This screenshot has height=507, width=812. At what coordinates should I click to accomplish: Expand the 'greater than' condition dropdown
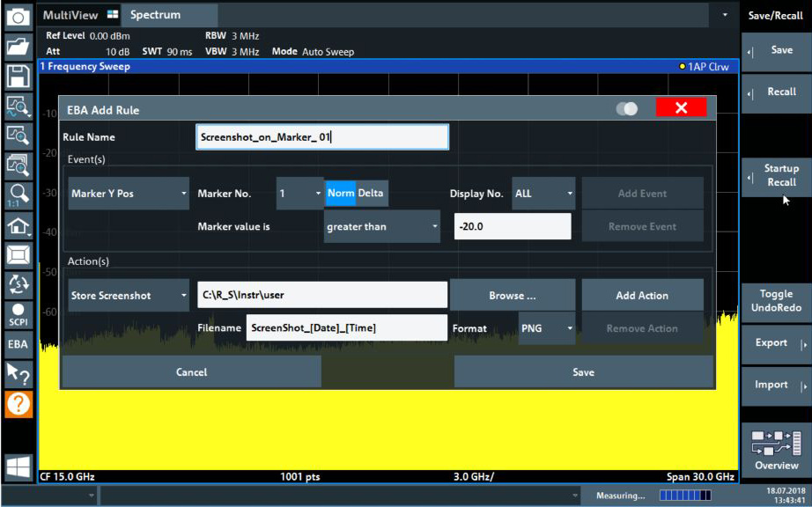[x=381, y=226]
